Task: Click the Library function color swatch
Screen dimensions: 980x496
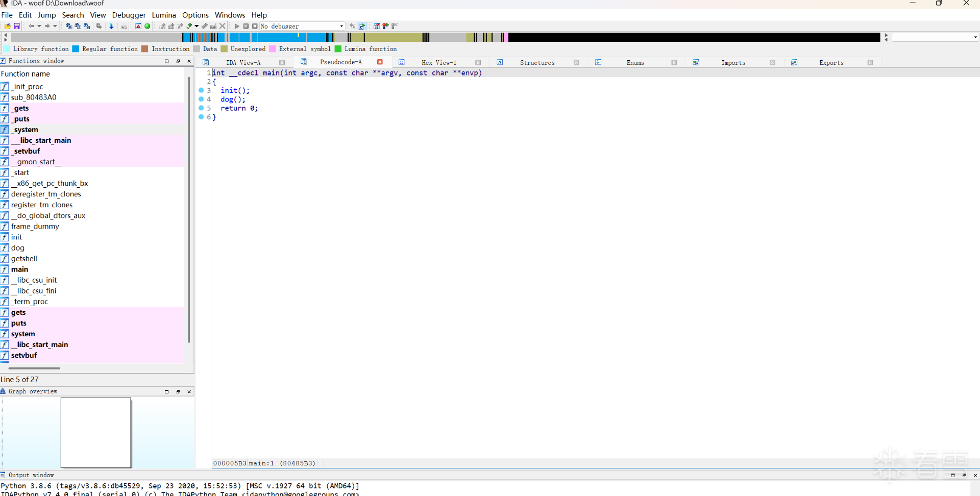Action: pos(7,49)
